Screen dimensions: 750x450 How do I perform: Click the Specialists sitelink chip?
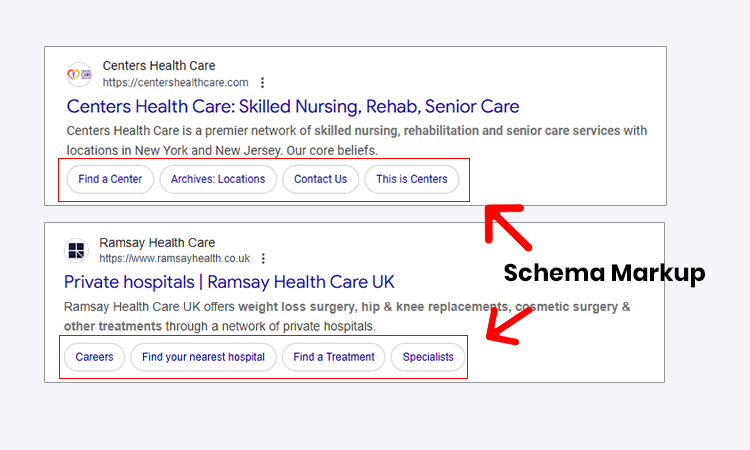428,357
